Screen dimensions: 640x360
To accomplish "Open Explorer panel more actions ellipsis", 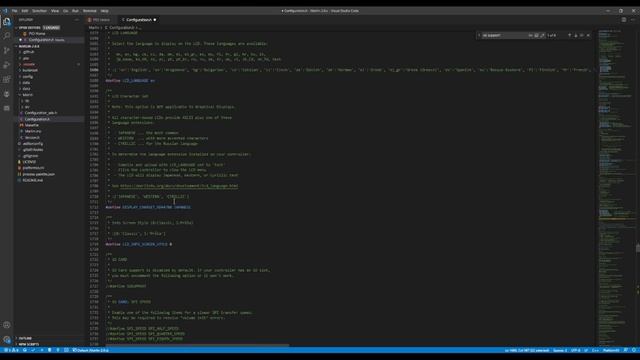I will [77, 20].
